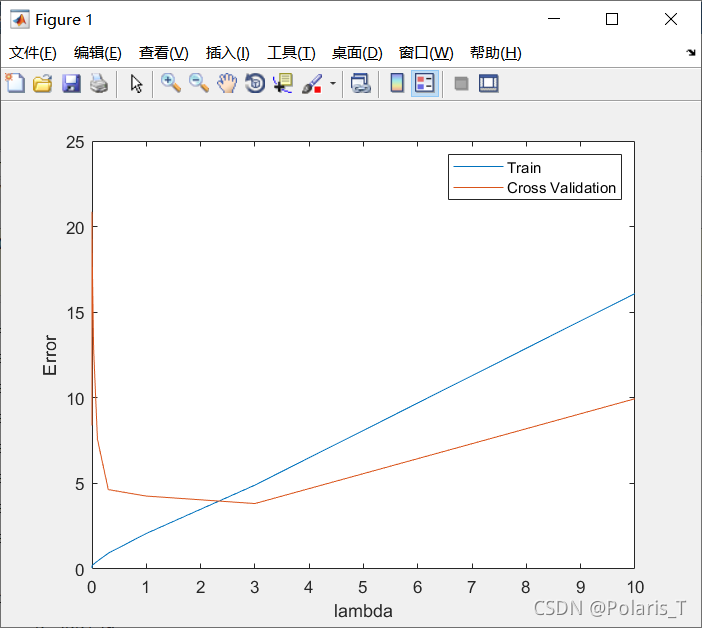Activate the Zoom Out magnifier tool
This screenshot has height=628, width=702.
[x=199, y=83]
